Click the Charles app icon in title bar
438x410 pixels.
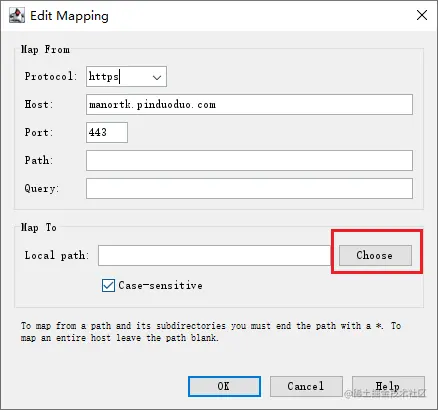point(17,16)
